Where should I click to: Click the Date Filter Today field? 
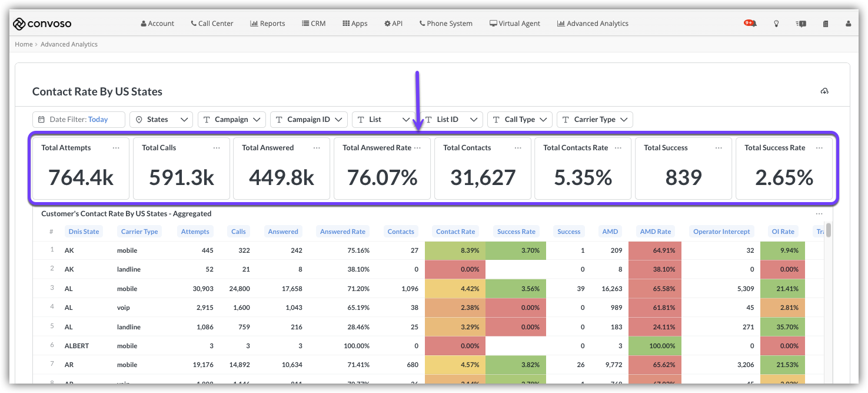coord(79,120)
